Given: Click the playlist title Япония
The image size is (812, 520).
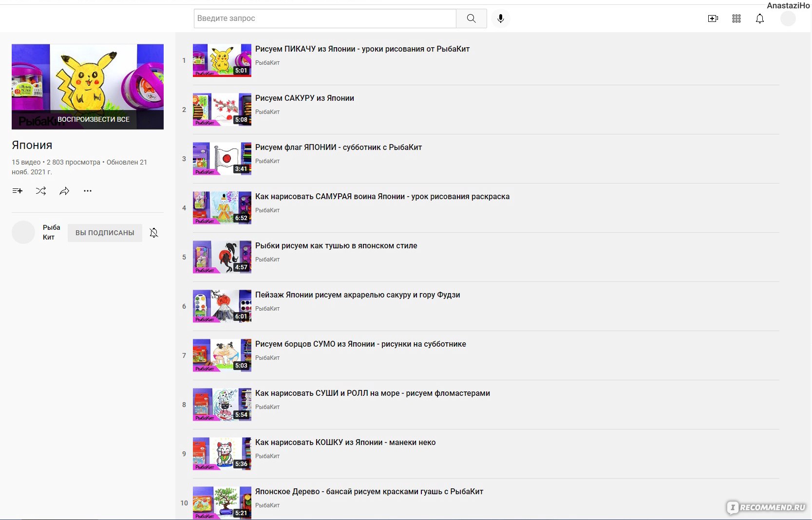Looking at the screenshot, I should click(x=32, y=145).
